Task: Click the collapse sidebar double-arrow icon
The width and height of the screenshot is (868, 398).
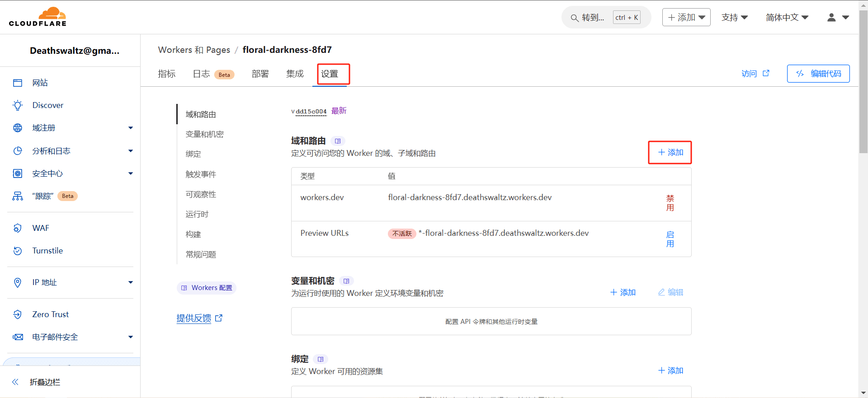Action: tap(15, 382)
